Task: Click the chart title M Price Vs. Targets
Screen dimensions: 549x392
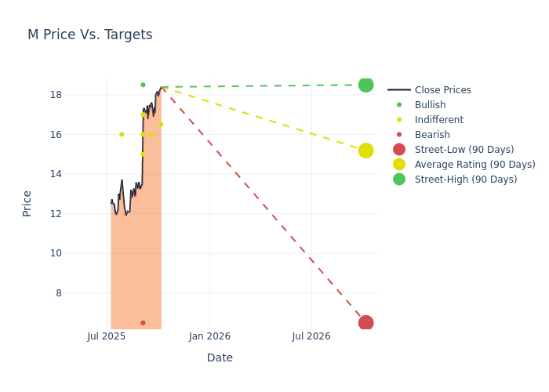Action: pos(90,35)
